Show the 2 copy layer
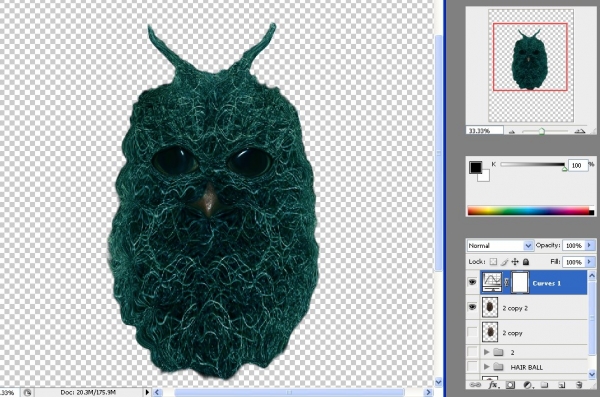The width and height of the screenshot is (600, 397). coord(472,332)
